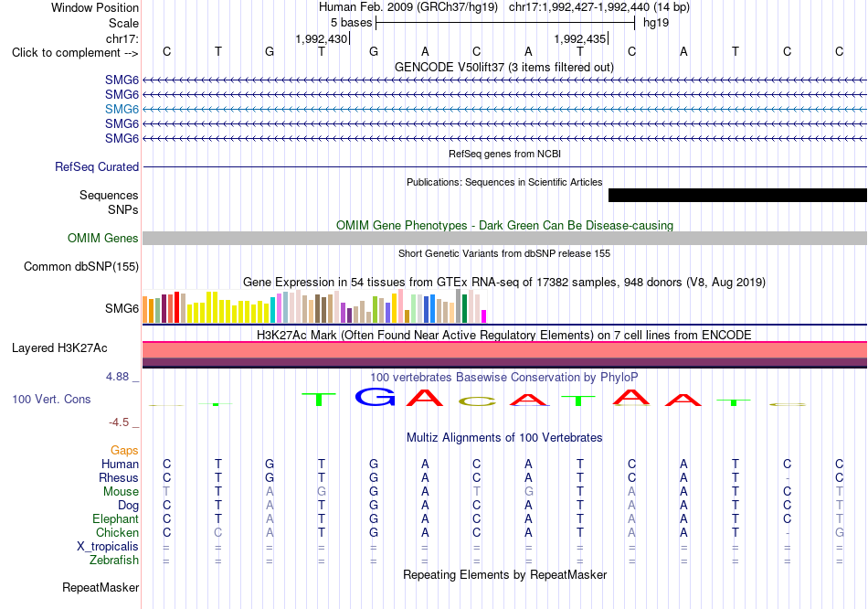Click the hg19 label next to scale bar
Screen dimensions: 868x609
(x=656, y=23)
